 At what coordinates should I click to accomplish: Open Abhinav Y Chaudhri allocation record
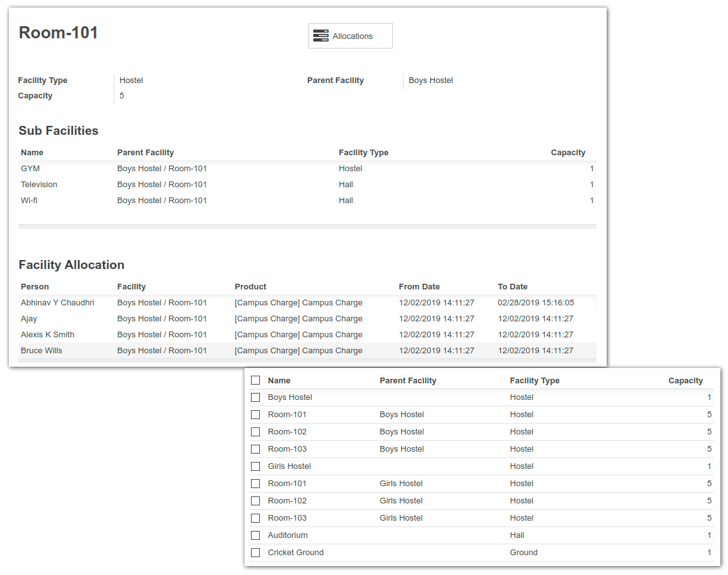(57, 303)
